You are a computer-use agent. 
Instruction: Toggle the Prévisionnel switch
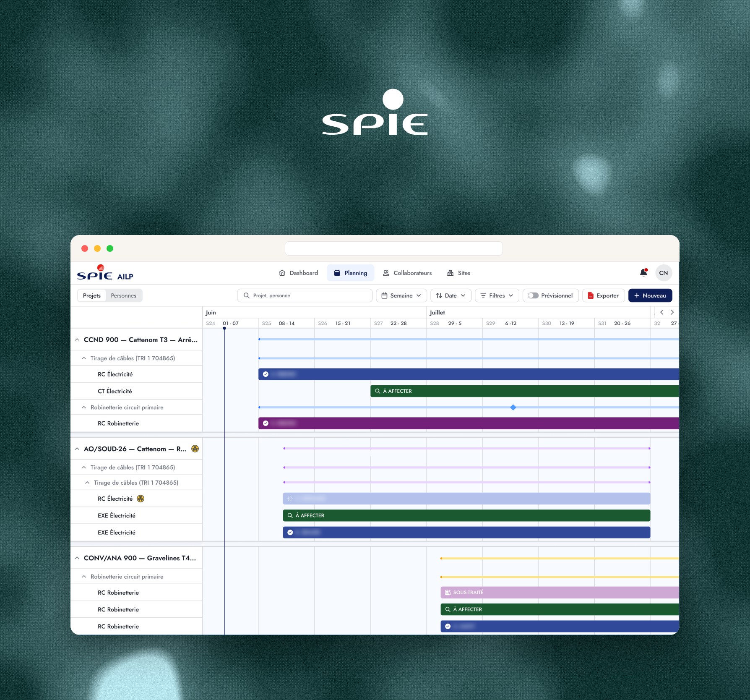pos(533,295)
